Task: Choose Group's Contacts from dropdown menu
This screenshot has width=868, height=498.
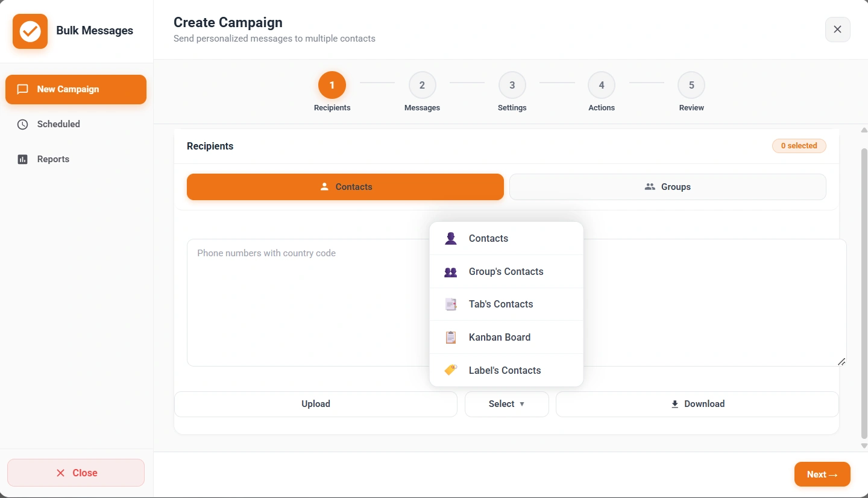Action: [506, 271]
